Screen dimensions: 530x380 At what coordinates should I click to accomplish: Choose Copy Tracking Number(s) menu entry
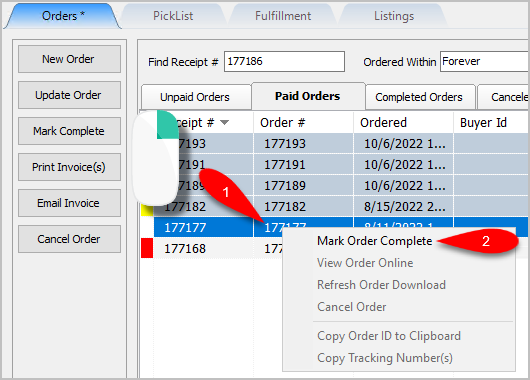[385, 358]
